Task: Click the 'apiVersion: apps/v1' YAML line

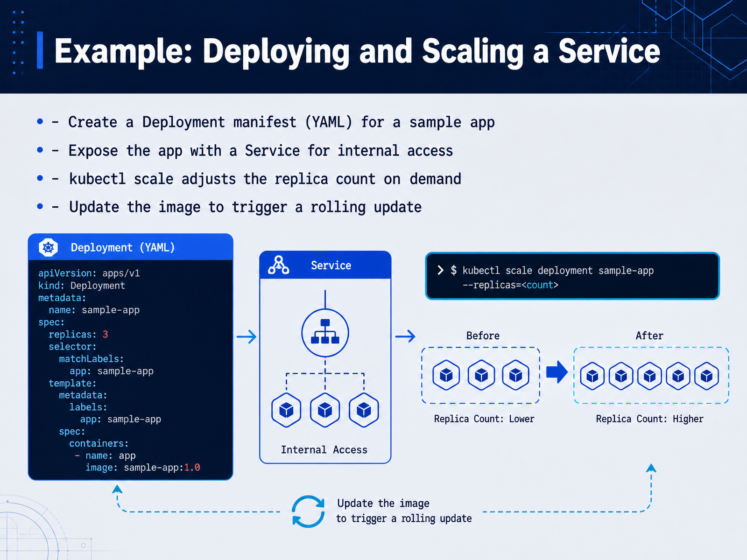Action: pyautogui.click(x=89, y=273)
